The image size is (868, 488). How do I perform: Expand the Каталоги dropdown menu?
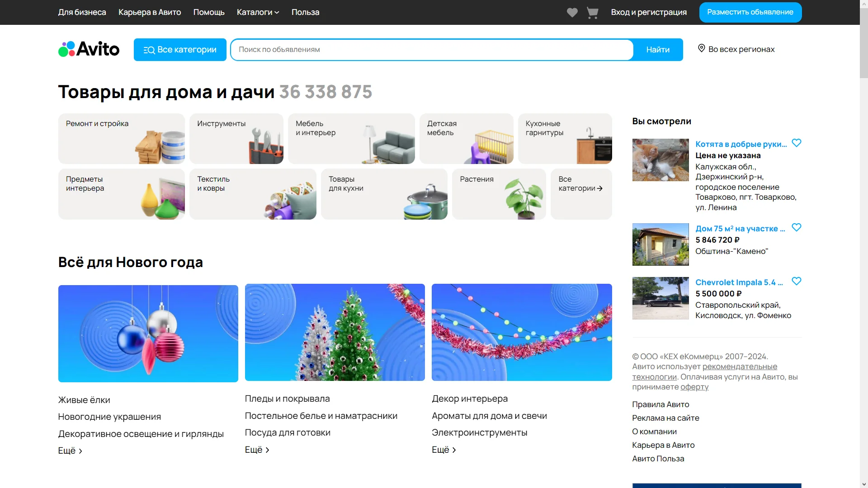258,12
